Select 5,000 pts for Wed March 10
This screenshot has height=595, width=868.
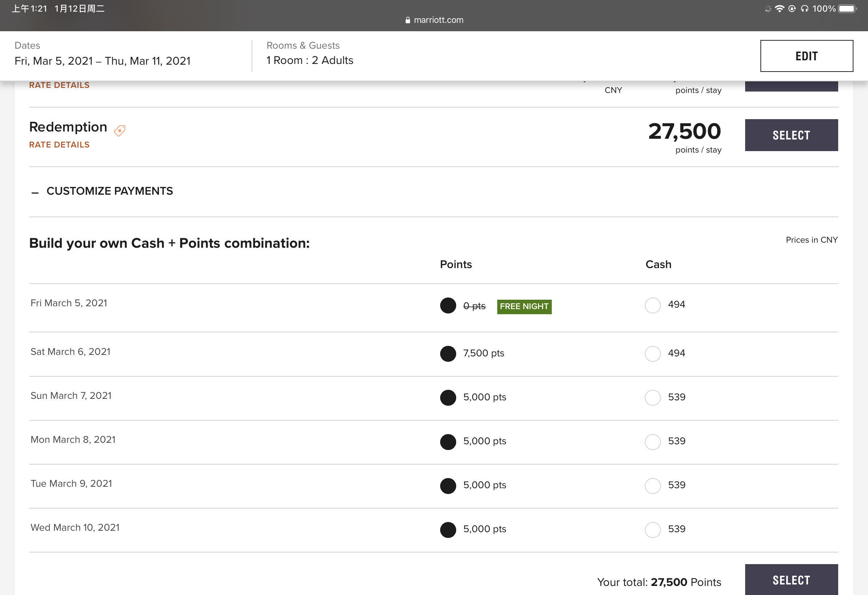coord(448,530)
